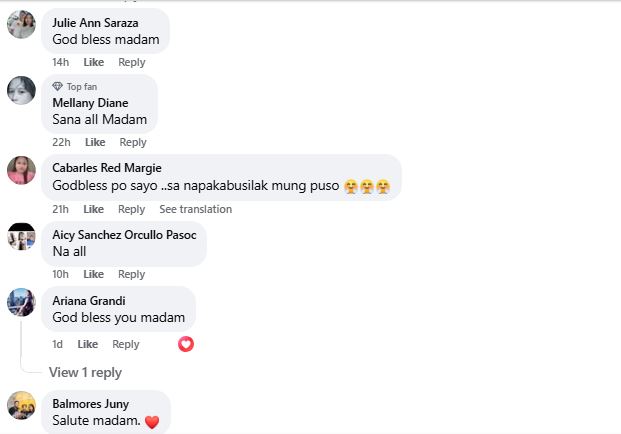Open Ariana Grandi's name link

point(90,300)
